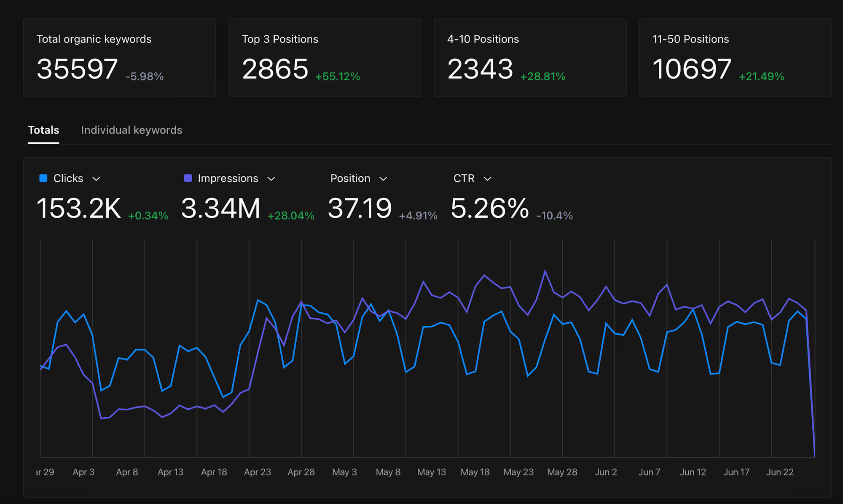Open the 11-50 Positions card
This screenshot has width=843, height=504.
[x=735, y=57]
